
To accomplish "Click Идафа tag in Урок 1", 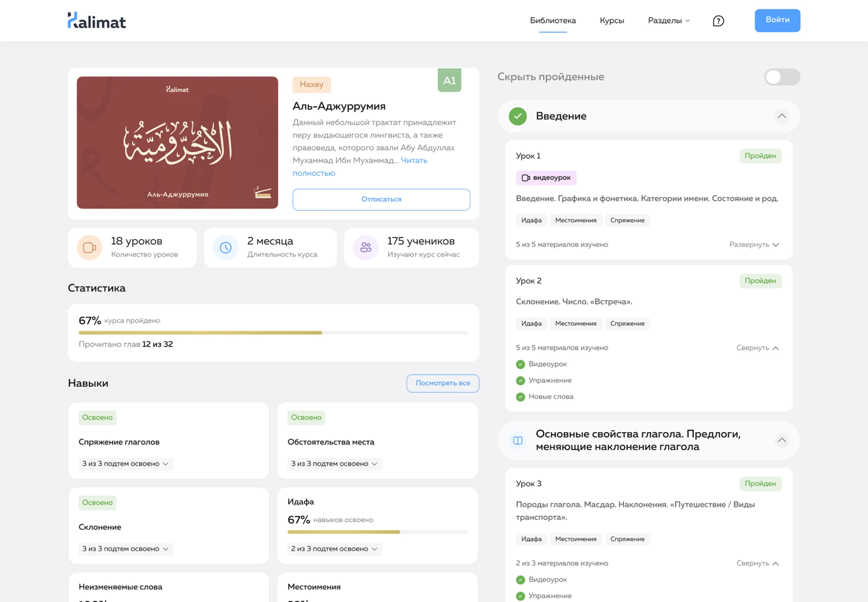I will click(531, 220).
